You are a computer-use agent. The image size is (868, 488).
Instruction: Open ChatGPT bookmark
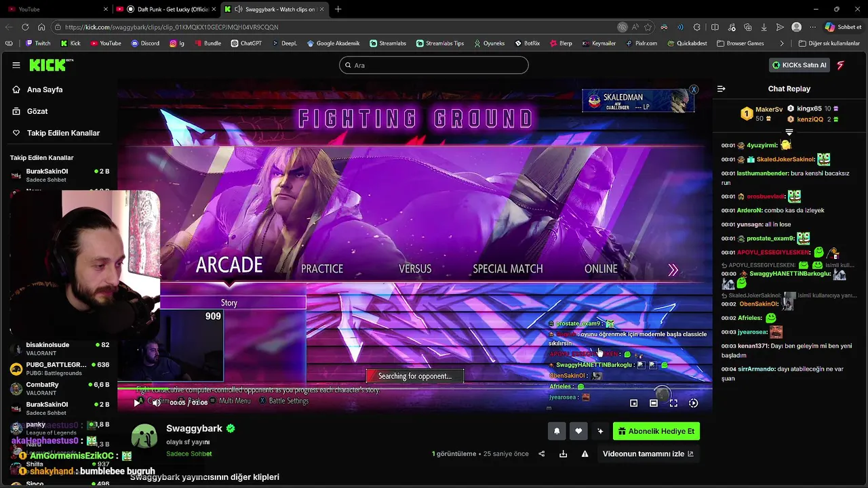(246, 43)
